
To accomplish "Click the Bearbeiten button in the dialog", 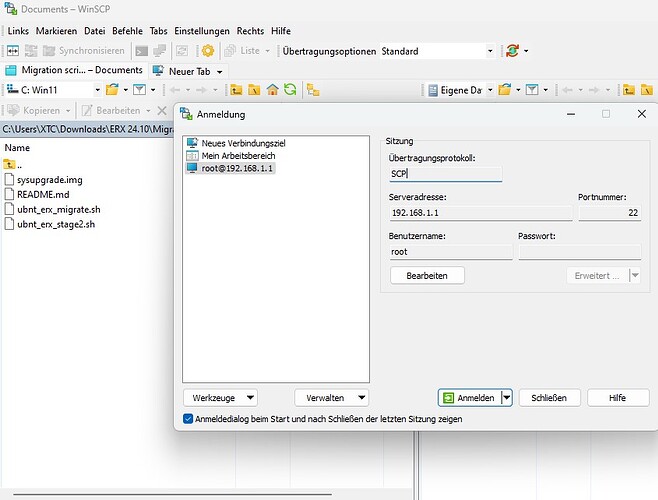I will [427, 276].
